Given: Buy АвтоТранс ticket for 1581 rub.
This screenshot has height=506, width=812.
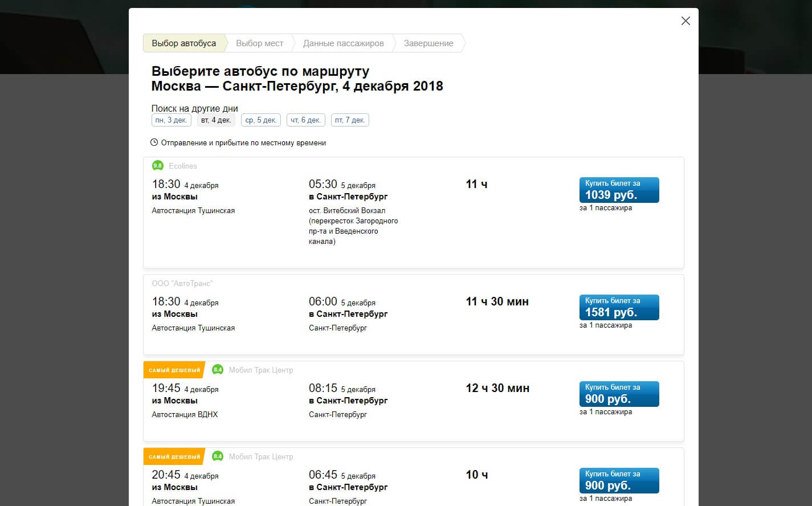Looking at the screenshot, I should (619, 307).
